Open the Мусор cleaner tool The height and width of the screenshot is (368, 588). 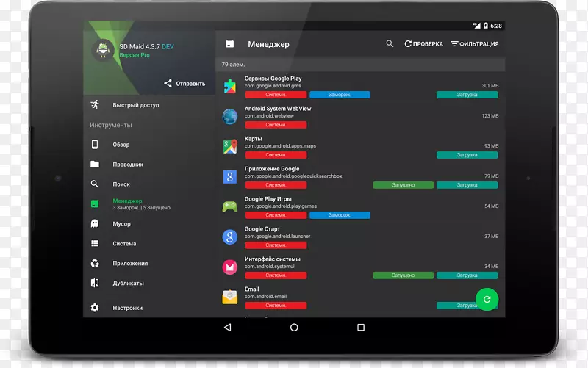[148, 224]
